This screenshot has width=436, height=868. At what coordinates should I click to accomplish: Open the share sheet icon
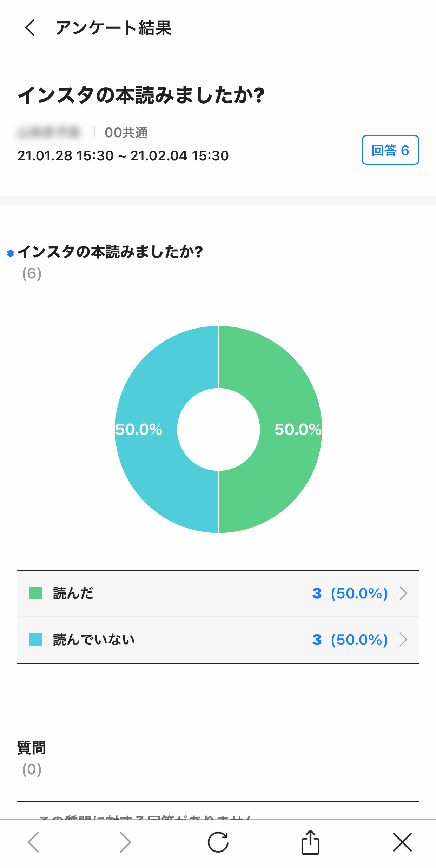click(310, 842)
